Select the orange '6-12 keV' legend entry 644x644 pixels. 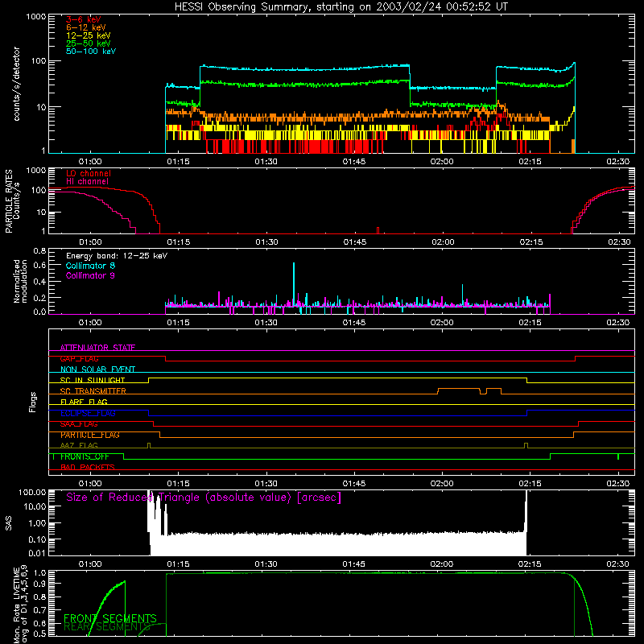pyautogui.click(x=85, y=27)
